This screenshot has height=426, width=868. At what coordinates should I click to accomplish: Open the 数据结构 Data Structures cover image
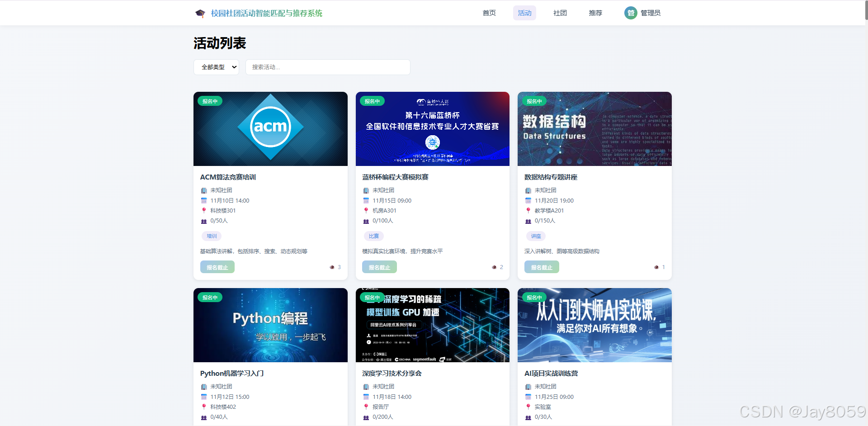click(x=594, y=129)
